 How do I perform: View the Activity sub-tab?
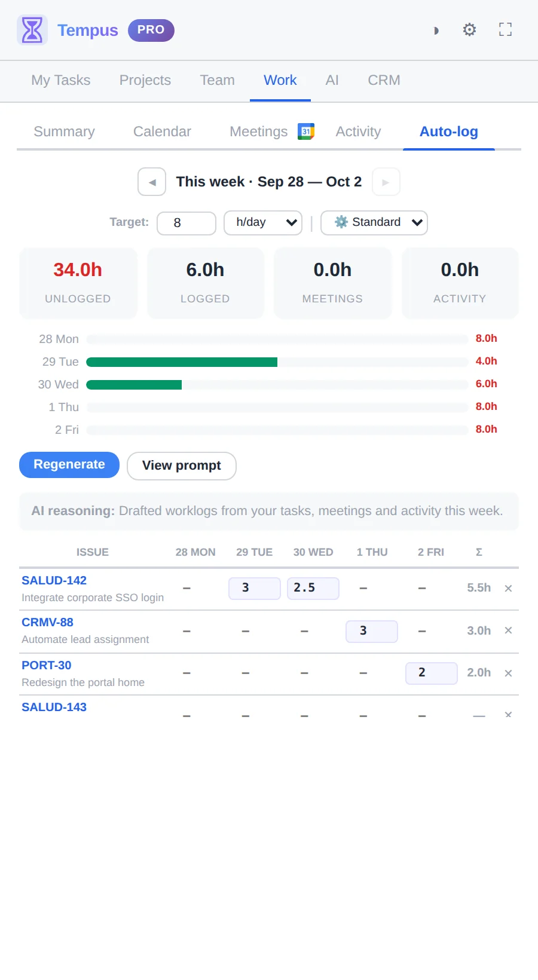[x=358, y=131]
